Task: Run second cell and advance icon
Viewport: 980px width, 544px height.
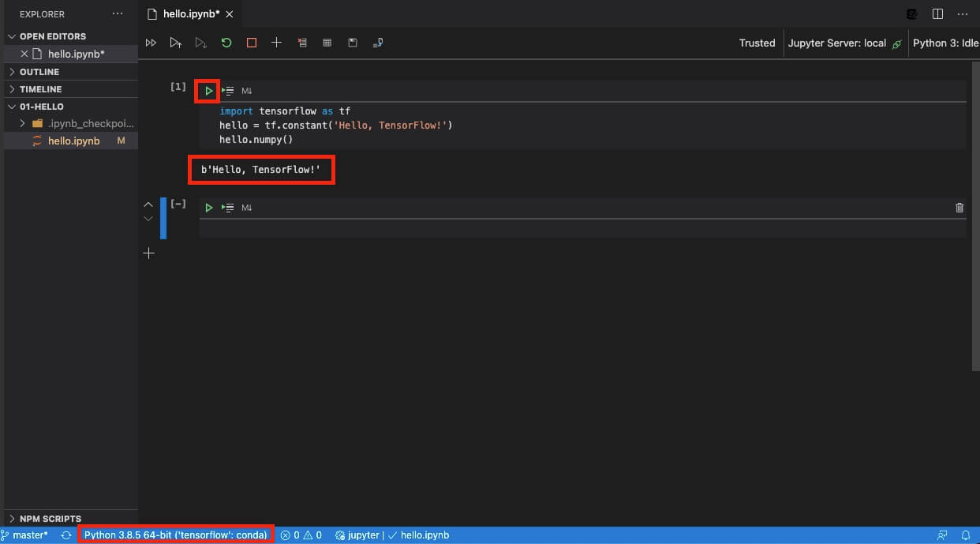Action: [227, 208]
